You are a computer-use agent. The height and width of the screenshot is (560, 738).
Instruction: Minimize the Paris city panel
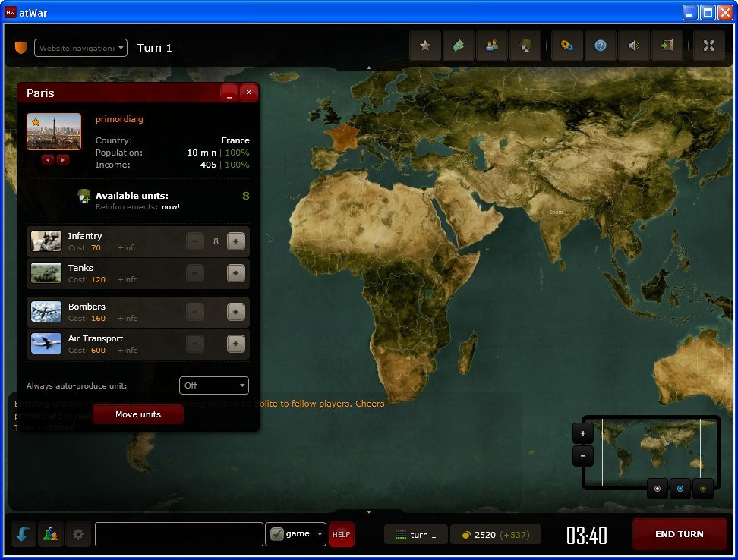point(229,93)
